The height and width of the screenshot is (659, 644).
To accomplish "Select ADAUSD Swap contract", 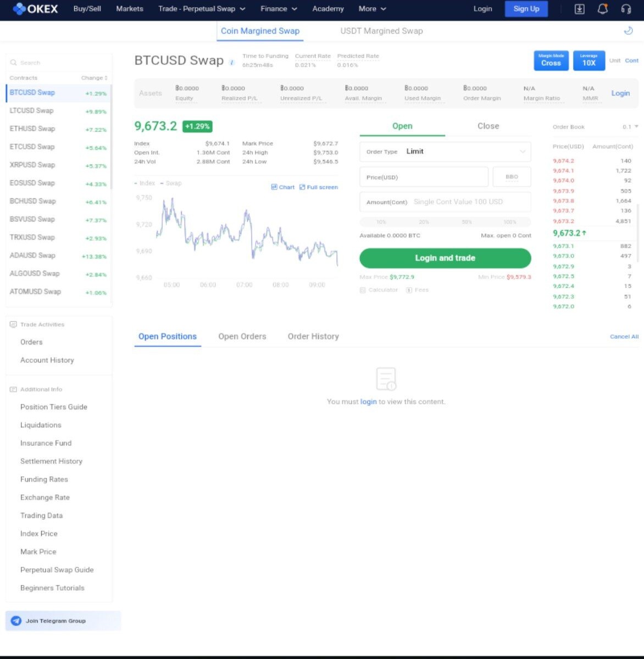I will tap(59, 256).
